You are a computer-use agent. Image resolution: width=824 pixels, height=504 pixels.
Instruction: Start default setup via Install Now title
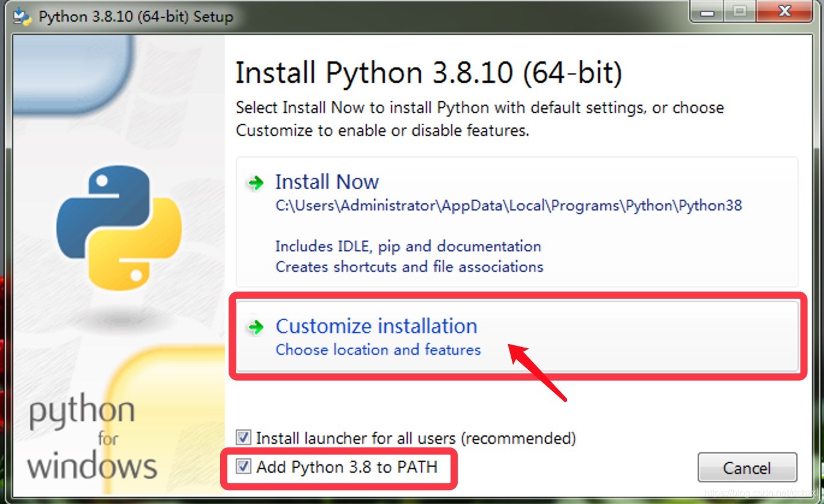pyautogui.click(x=327, y=182)
